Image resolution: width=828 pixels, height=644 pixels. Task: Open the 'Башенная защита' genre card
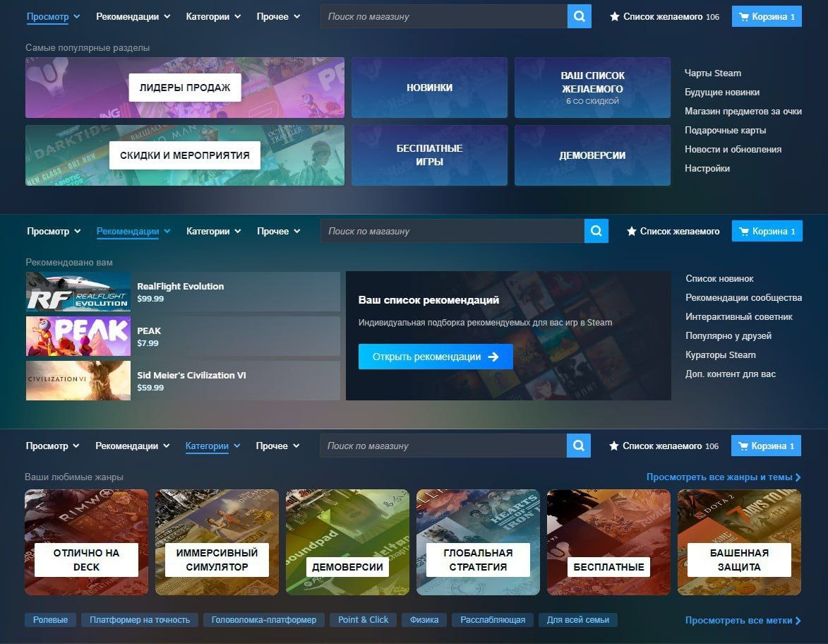[x=739, y=542]
